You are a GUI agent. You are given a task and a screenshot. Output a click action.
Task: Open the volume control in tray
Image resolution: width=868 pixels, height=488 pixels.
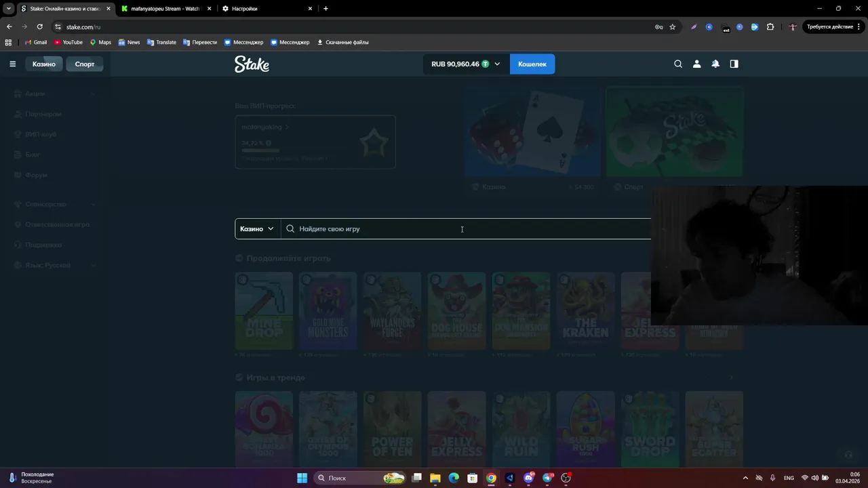click(x=814, y=478)
